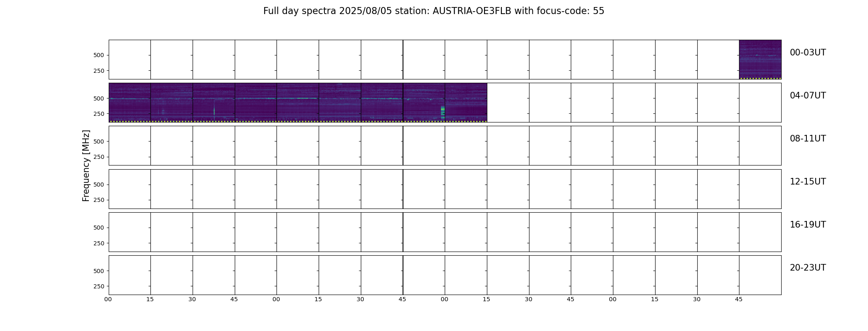Click the rightmost '45' x-axis tick label
868x331 pixels.
739,300
